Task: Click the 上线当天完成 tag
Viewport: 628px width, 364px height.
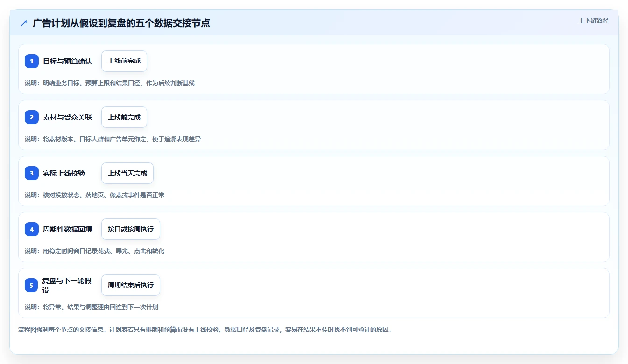Action: coord(127,173)
